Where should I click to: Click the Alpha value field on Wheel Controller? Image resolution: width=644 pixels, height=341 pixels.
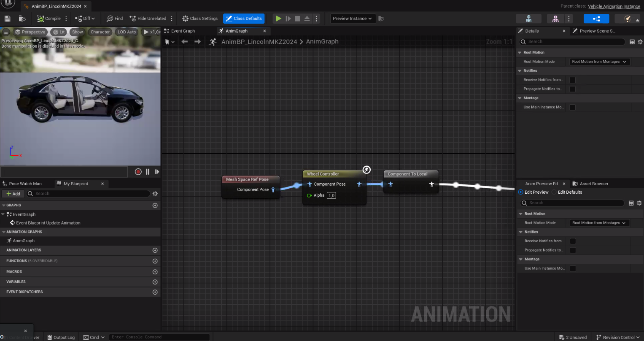pyautogui.click(x=331, y=195)
